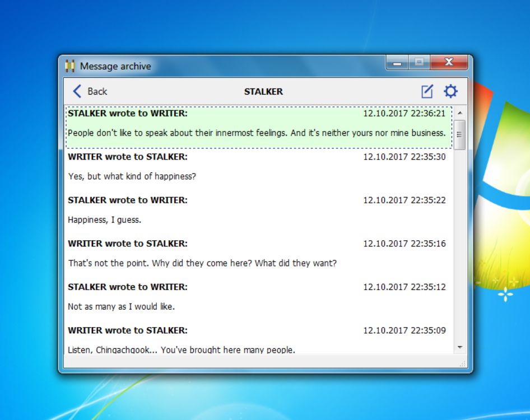Click timestamp 12.10.2017 22:36:21
Screen dimensions: 530x420
click(405, 113)
